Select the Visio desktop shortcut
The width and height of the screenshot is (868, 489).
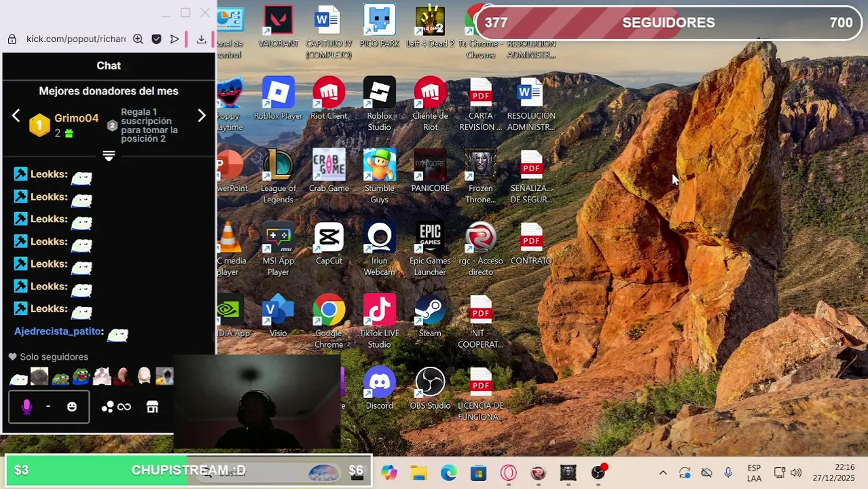pos(278,316)
